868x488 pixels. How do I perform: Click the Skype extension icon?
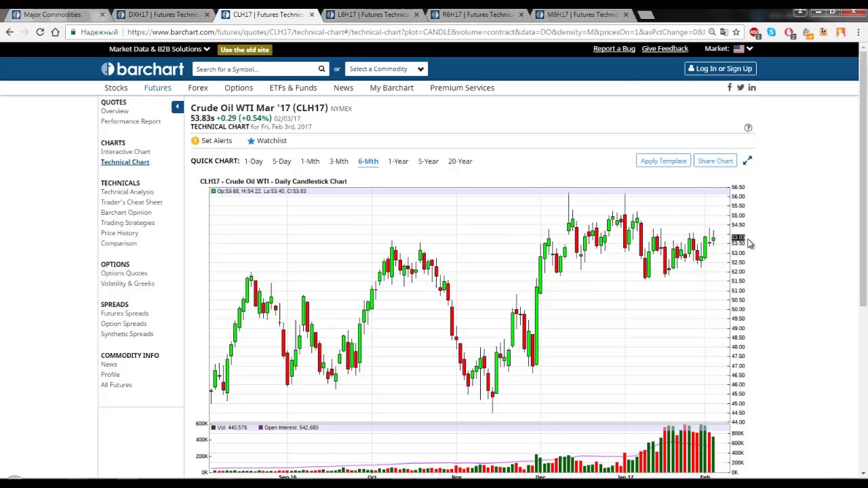pos(772,32)
